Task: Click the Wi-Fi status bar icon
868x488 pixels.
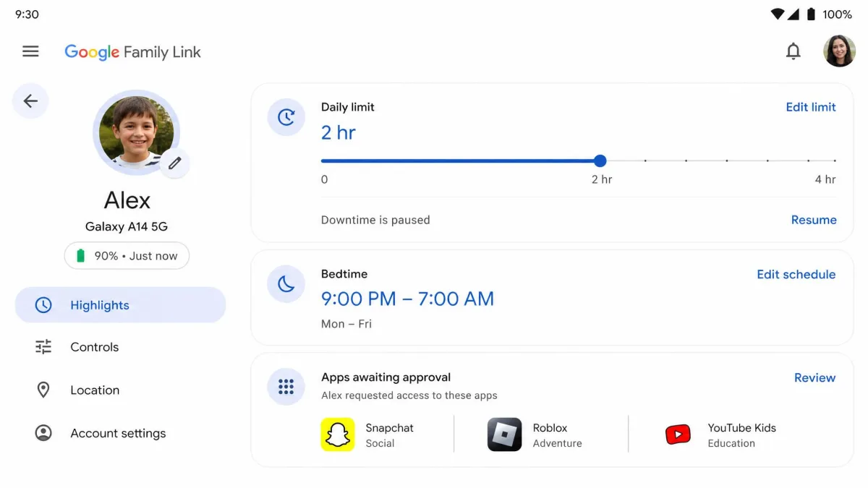Action: [x=778, y=14]
